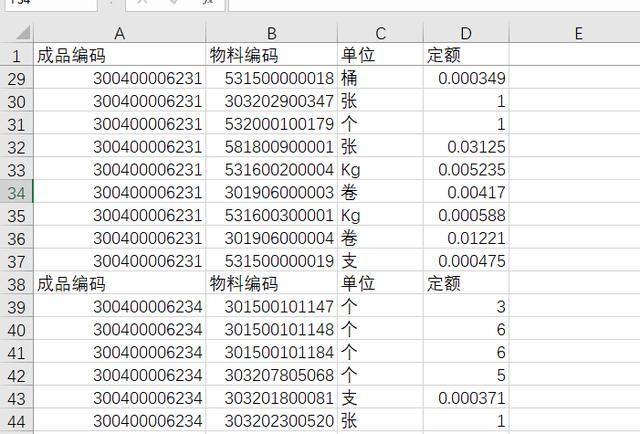Select cell with value 0.00417
This screenshot has height=434, width=640.
pyautogui.click(x=466, y=192)
